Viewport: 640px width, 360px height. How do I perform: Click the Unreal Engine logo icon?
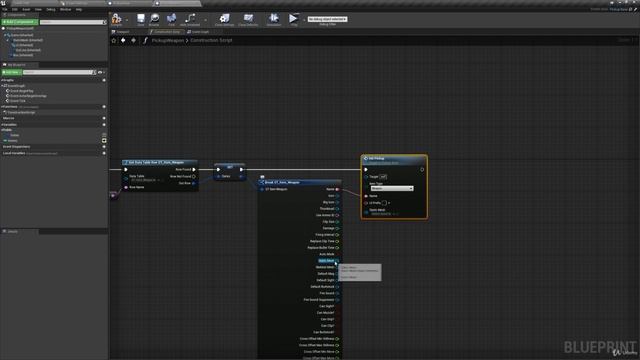[x=4, y=3]
